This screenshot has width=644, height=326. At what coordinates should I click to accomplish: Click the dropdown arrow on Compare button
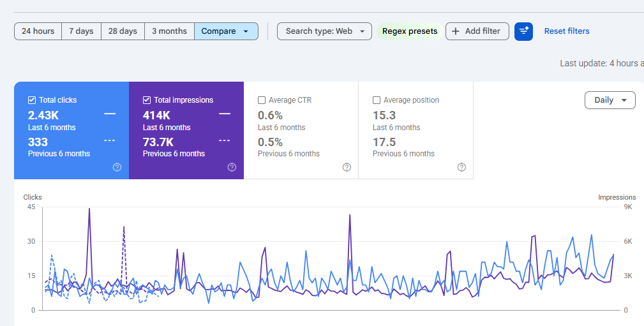(246, 31)
